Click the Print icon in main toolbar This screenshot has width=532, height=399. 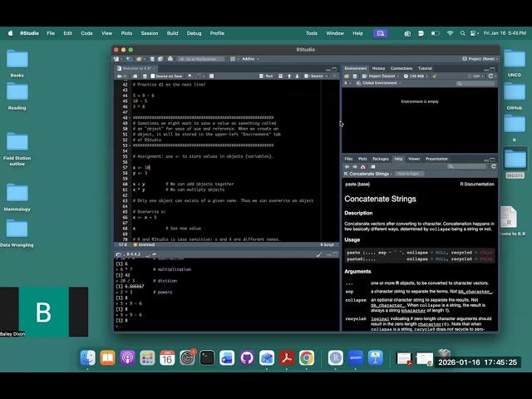pos(170,59)
